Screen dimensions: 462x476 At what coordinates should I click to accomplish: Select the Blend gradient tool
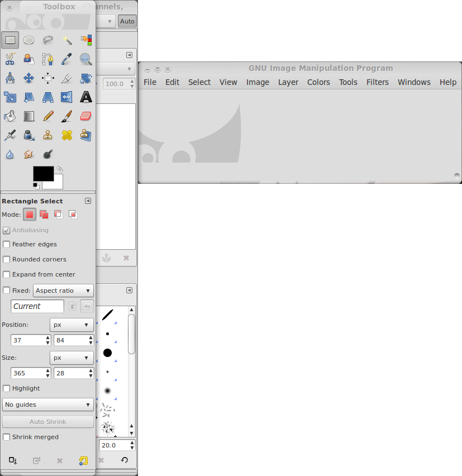(x=29, y=116)
